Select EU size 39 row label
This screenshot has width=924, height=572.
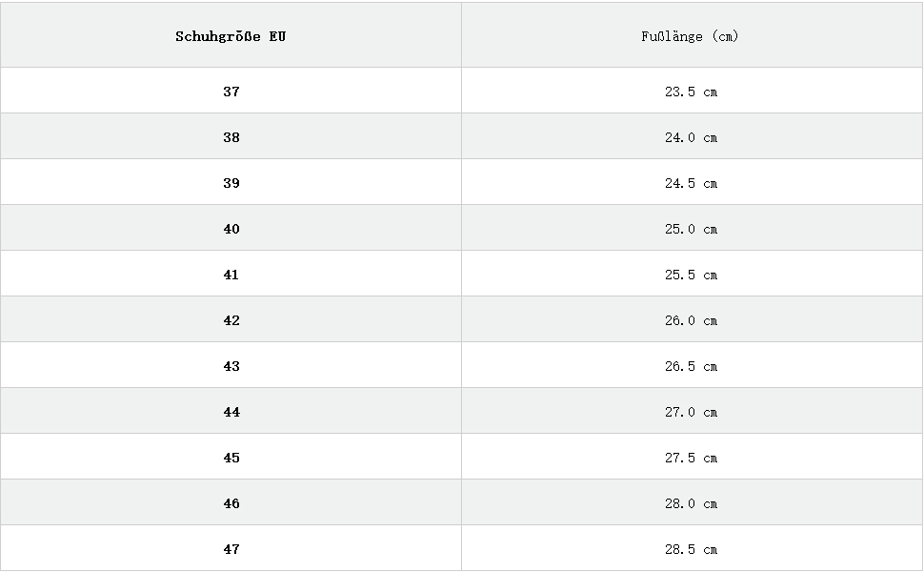[x=231, y=183]
